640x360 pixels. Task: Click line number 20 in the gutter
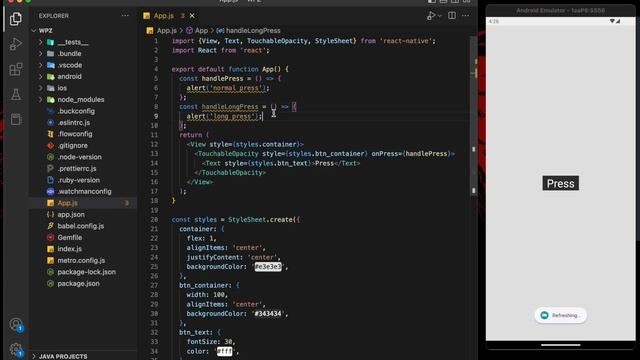(x=154, y=220)
